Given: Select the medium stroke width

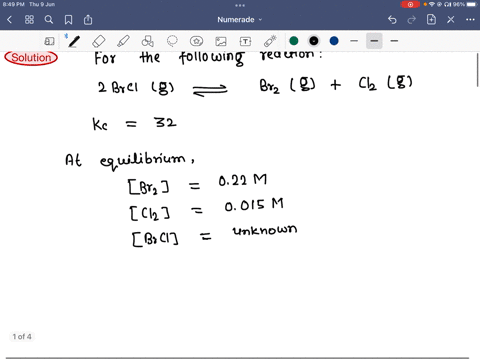Looking at the screenshot, I should coord(374,41).
